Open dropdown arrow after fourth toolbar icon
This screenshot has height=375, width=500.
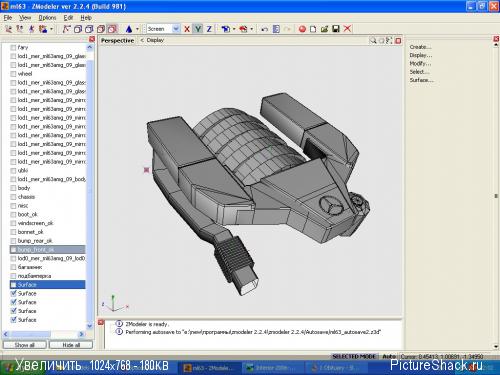point(51,29)
